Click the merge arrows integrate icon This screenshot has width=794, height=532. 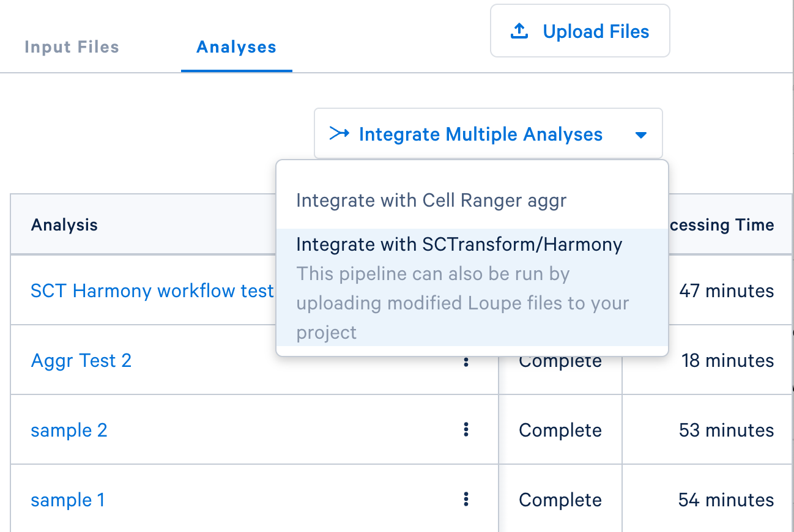click(x=339, y=133)
